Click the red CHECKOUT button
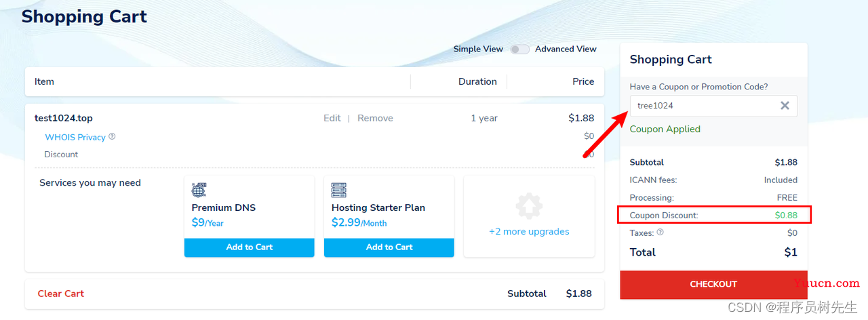This screenshot has width=868, height=320. [713, 284]
